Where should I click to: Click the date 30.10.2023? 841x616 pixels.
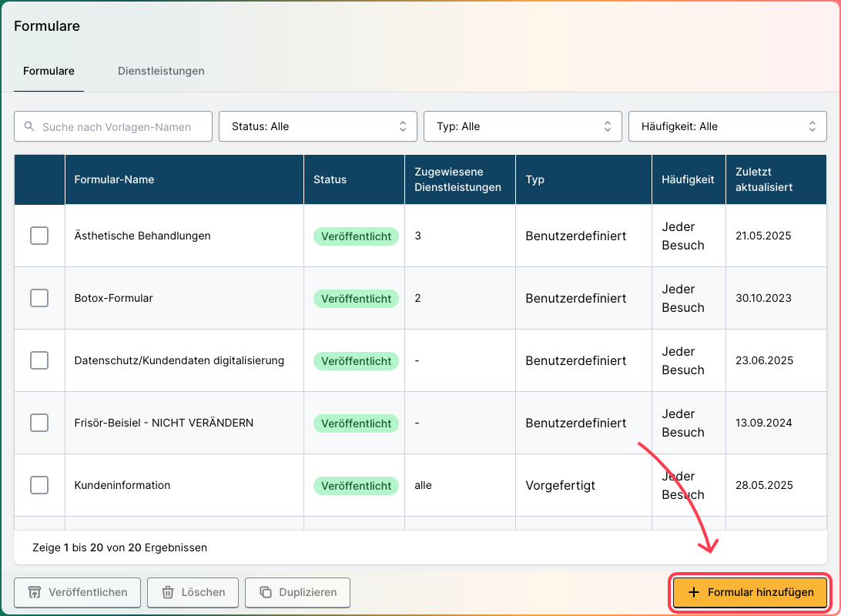click(x=763, y=298)
